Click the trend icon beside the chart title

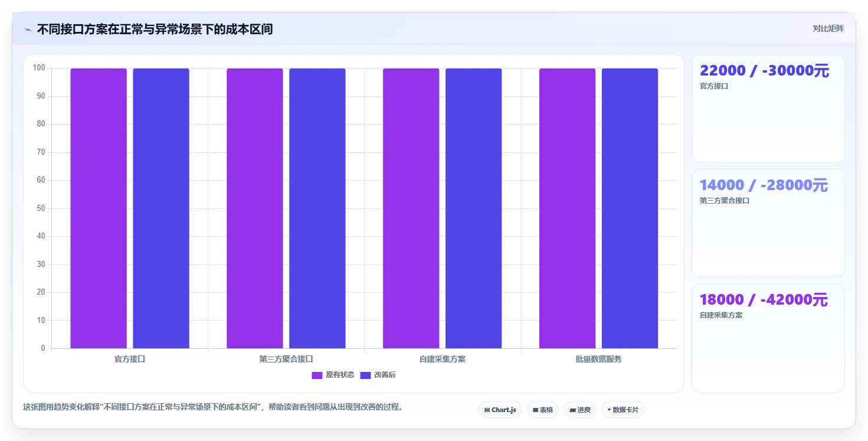click(x=28, y=30)
